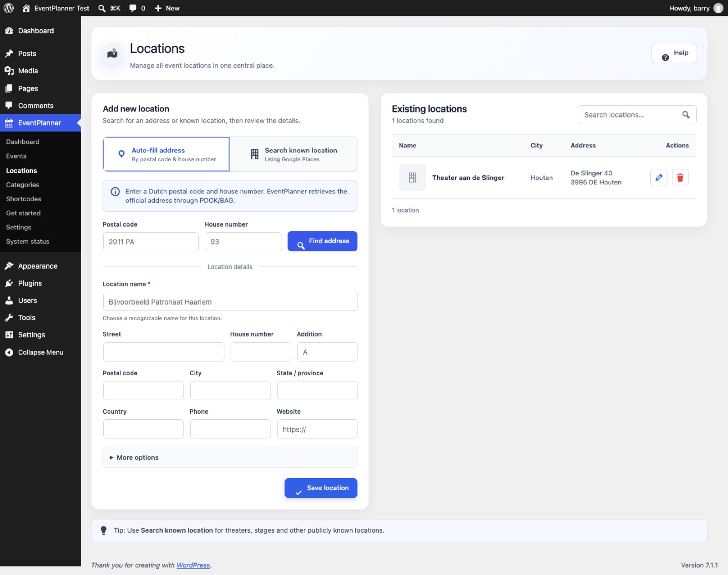
Task: Edit Theater aan de Slinger with pencil icon
Action: [x=658, y=178]
